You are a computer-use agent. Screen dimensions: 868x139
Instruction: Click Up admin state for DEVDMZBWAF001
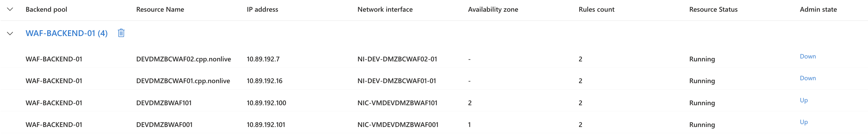coord(804,122)
